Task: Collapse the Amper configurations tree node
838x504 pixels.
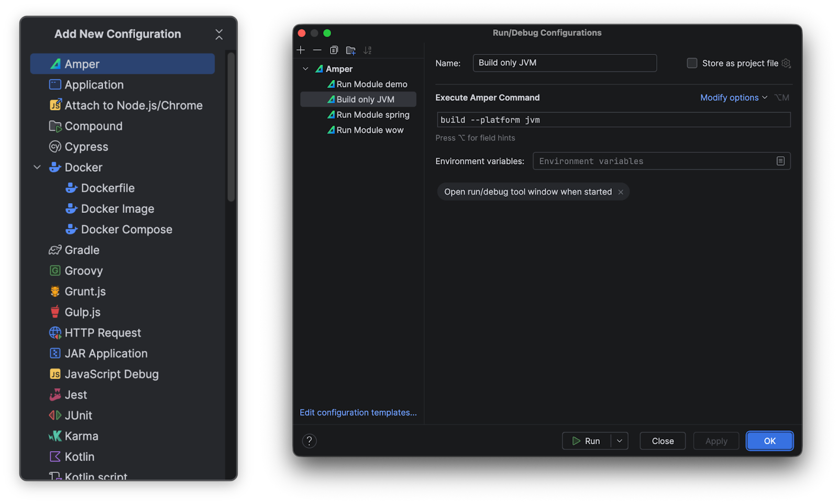Action: [306, 69]
